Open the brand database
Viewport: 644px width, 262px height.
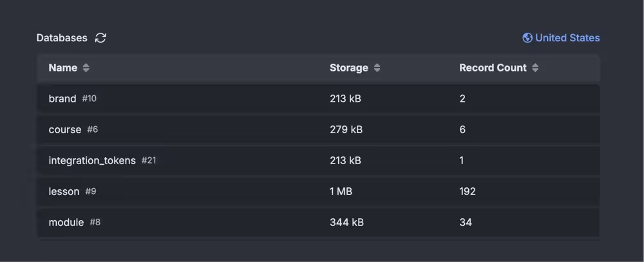tap(62, 99)
